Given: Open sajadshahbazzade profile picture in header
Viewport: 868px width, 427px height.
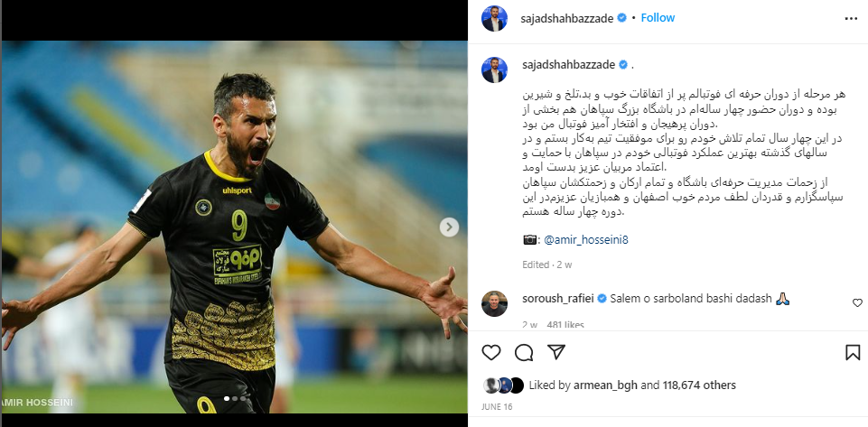Looking at the screenshot, I should click(494, 18).
